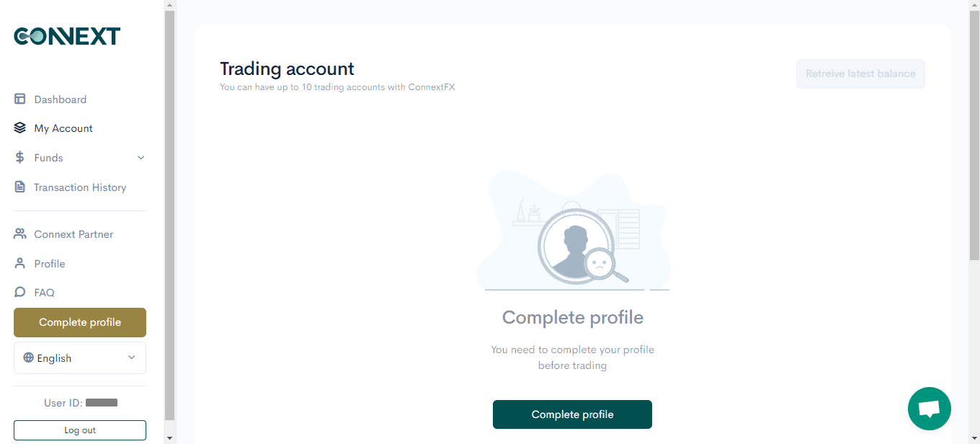980x444 pixels.
Task: Click the Transaction History document icon
Action: [20, 187]
